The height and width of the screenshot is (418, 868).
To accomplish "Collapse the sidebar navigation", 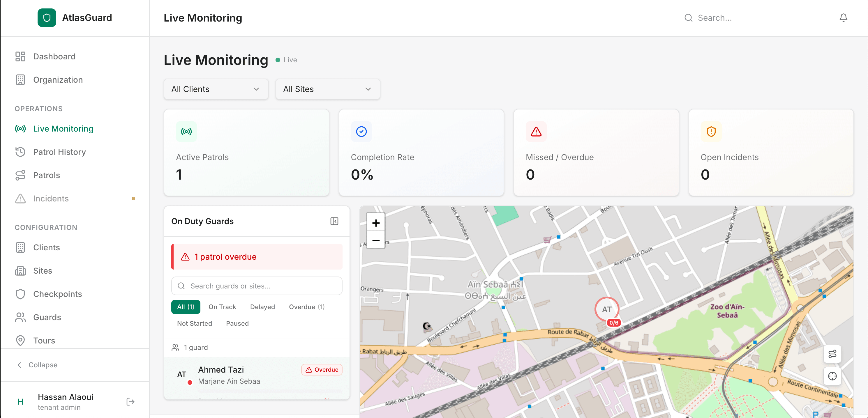I will [x=37, y=365].
